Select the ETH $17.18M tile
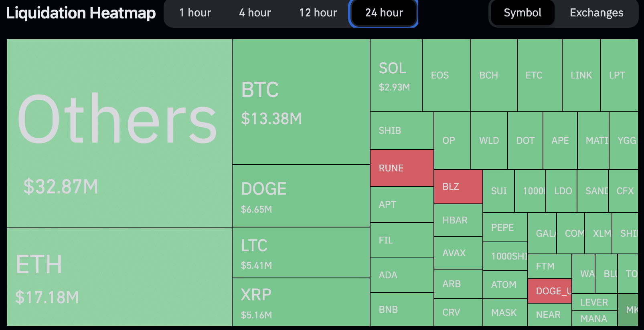This screenshot has height=330, width=644. (x=119, y=277)
